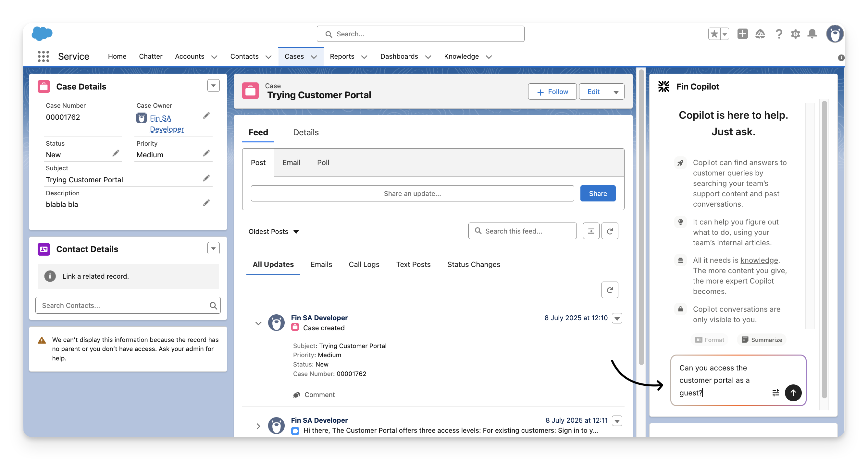The width and height of the screenshot is (868, 460).
Task: Edit the Status field pencil icon
Action: [116, 153]
